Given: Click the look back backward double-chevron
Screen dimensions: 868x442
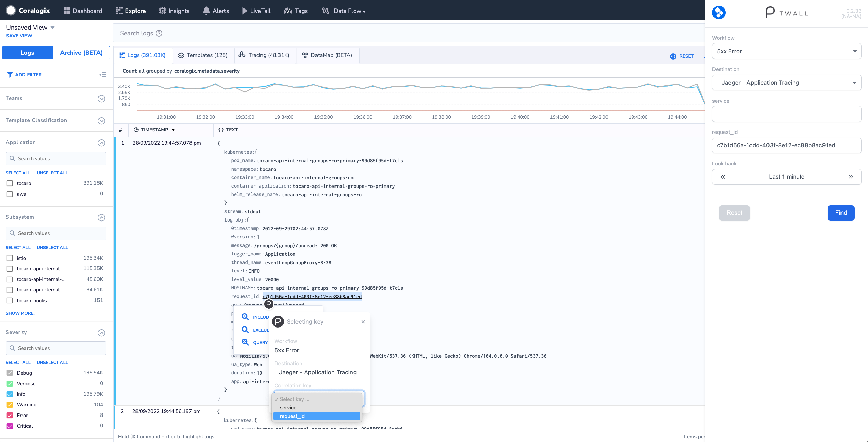Looking at the screenshot, I should pyautogui.click(x=723, y=177).
